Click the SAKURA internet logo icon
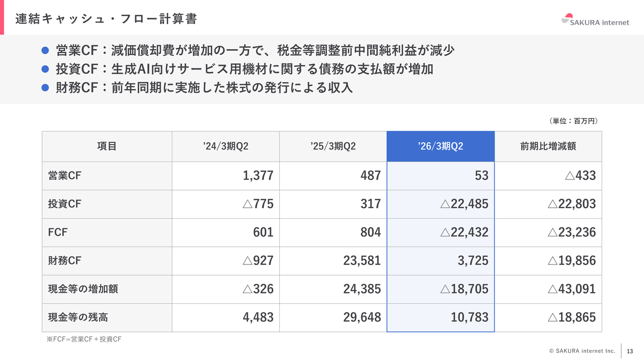644x362 pixels. click(x=568, y=18)
